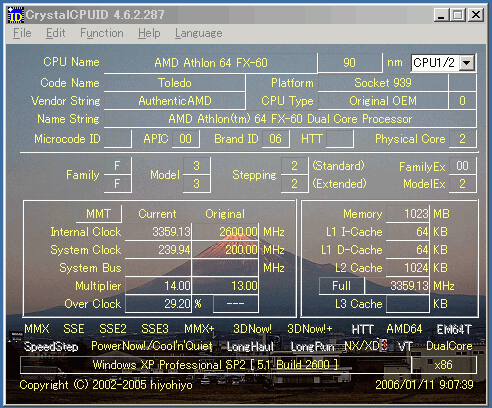492x408 pixels.
Task: Click the 3DNow!+ feature label
Action: 310,329
